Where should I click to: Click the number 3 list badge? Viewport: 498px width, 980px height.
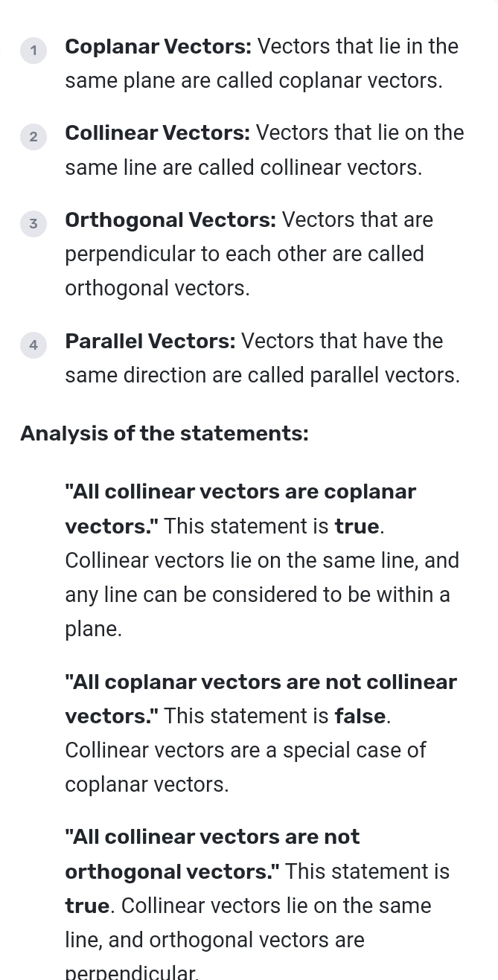[33, 223]
